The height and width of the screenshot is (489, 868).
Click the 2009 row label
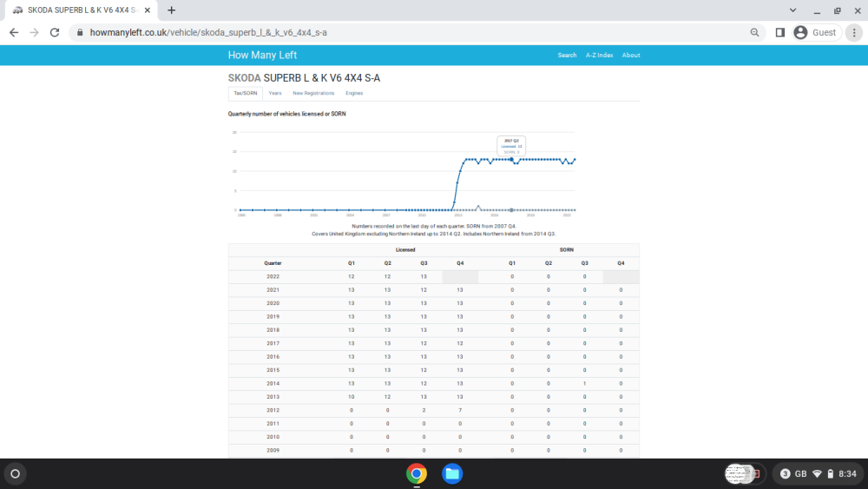coord(273,450)
